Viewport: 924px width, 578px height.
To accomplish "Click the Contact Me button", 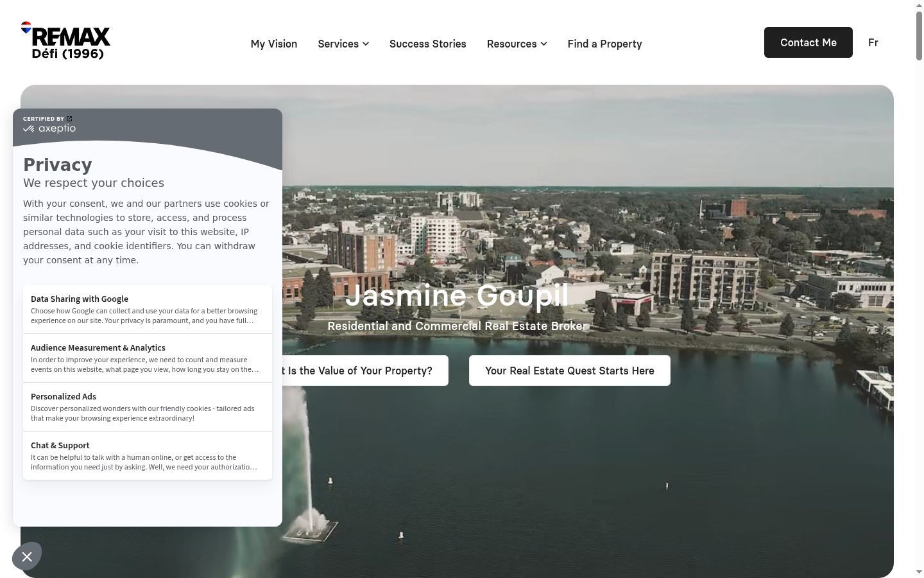I will point(809,42).
